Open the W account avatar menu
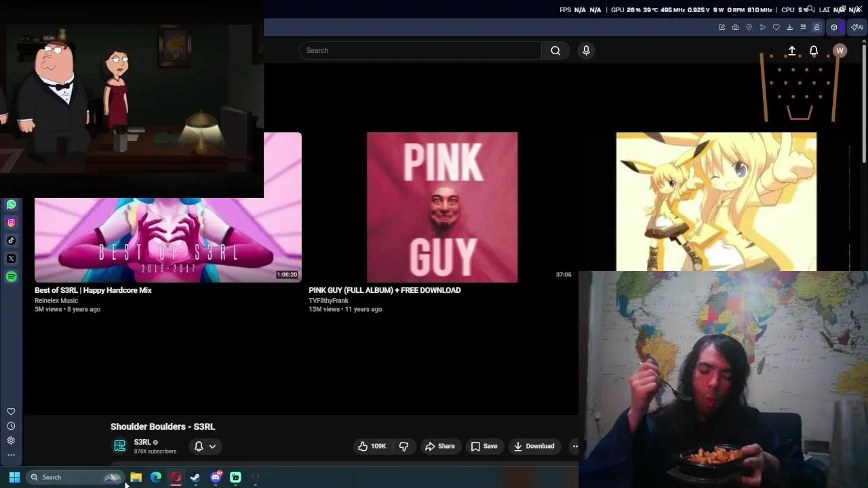This screenshot has width=868, height=488. 840,51
